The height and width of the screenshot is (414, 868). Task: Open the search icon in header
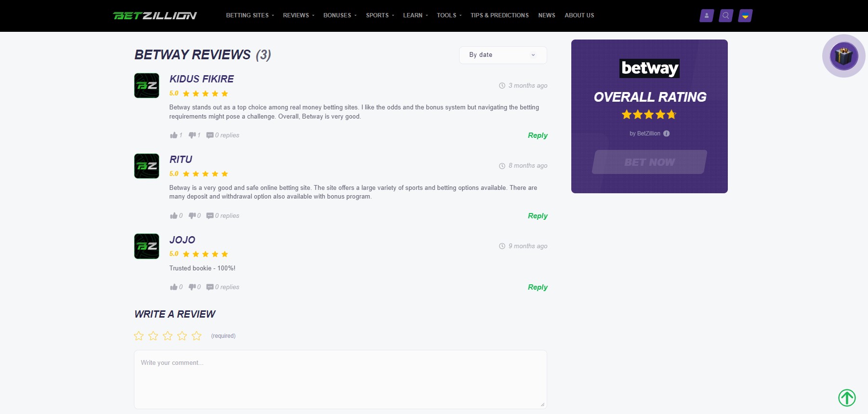click(726, 16)
